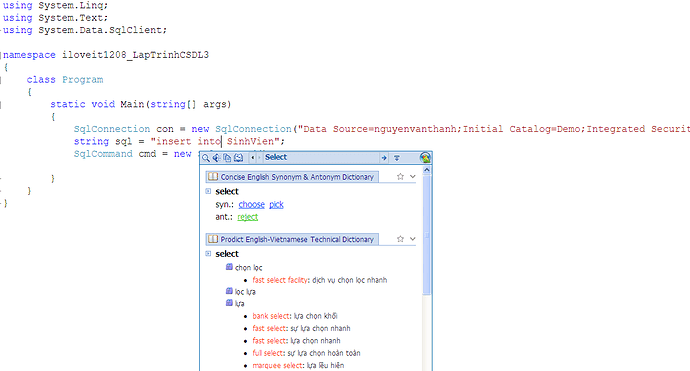This screenshot has width=690, height=371.
Task: Go forward with the right-pointing history arrow
Action: pos(260,158)
